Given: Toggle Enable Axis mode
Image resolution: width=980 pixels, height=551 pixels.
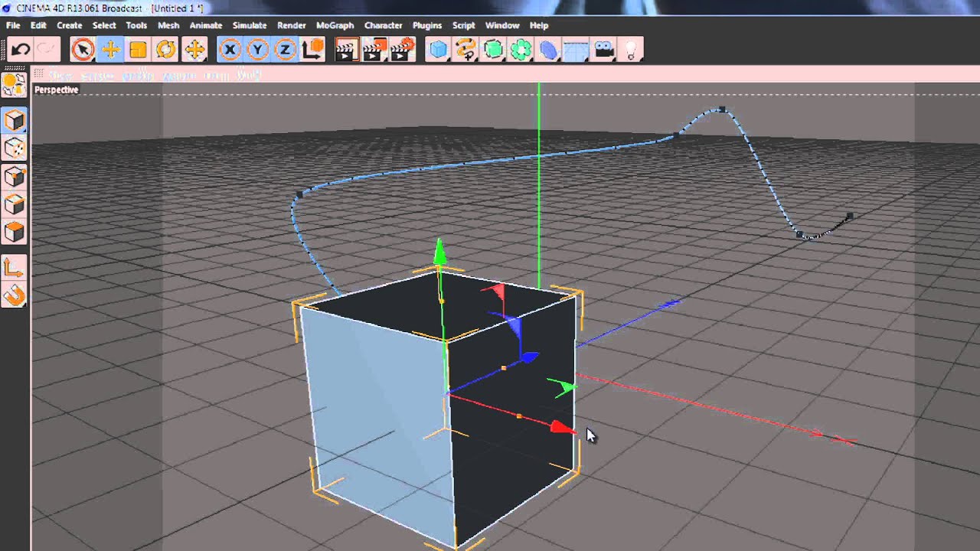Looking at the screenshot, I should 15,267.
